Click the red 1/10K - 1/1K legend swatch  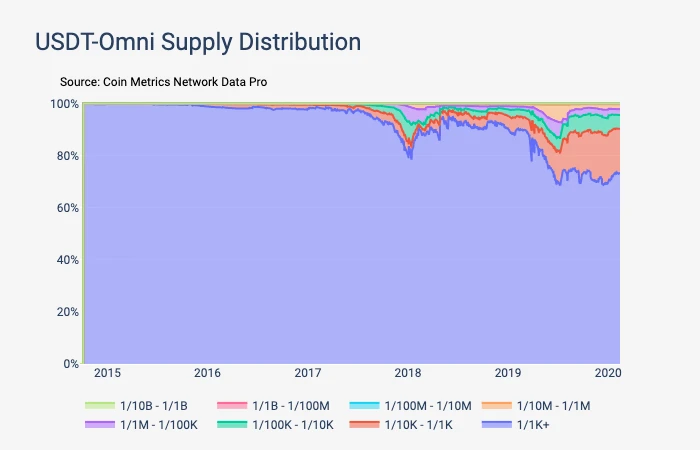[x=364, y=425]
